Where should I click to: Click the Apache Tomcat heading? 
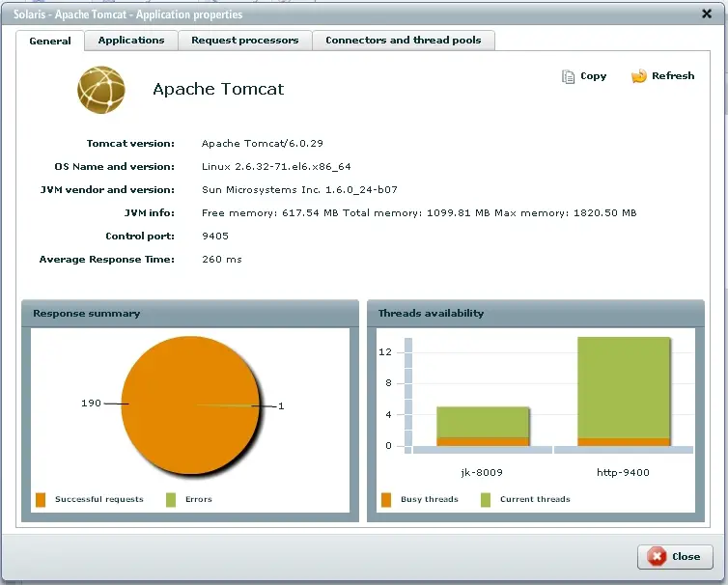(x=218, y=89)
